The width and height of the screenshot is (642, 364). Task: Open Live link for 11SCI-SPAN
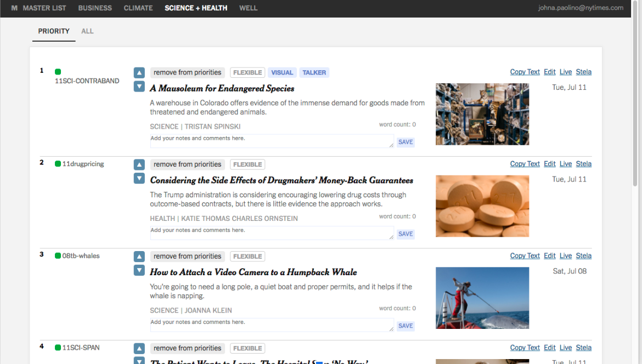click(565, 348)
